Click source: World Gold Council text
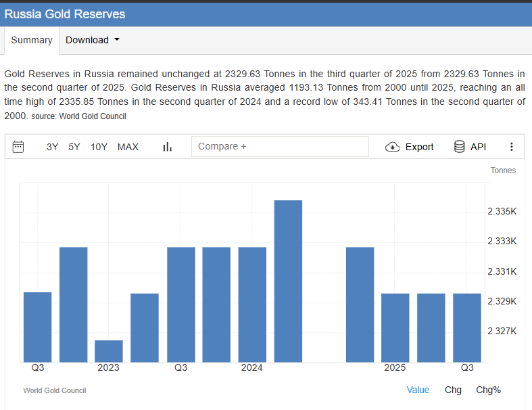Viewport: 532px width, 410px height. (x=78, y=116)
